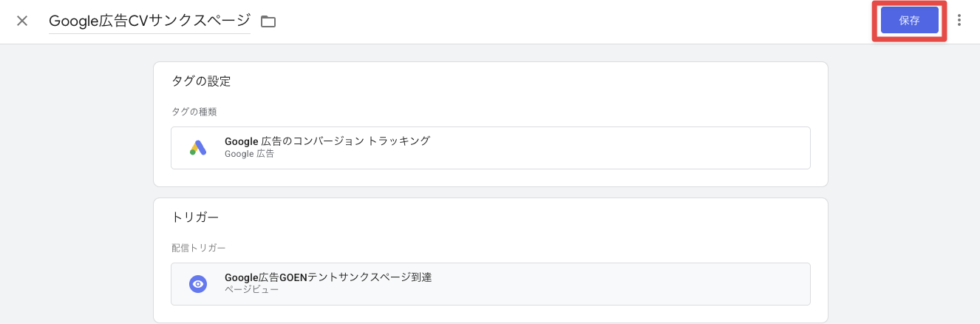
Task: Click the X close icon
Action: tap(22, 21)
